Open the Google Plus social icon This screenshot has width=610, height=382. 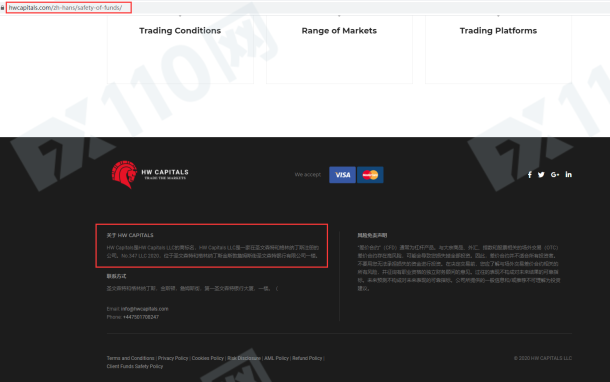tap(555, 175)
